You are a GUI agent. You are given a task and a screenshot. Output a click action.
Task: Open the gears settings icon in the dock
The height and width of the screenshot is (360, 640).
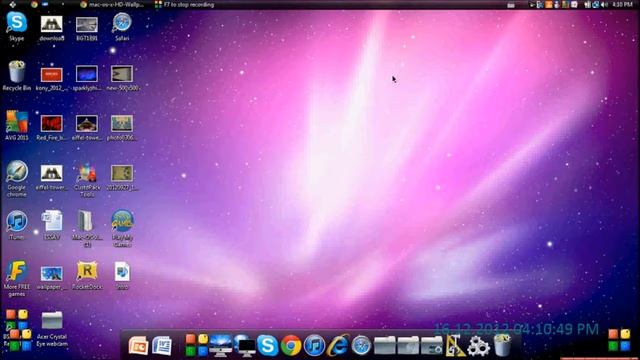click(x=478, y=346)
